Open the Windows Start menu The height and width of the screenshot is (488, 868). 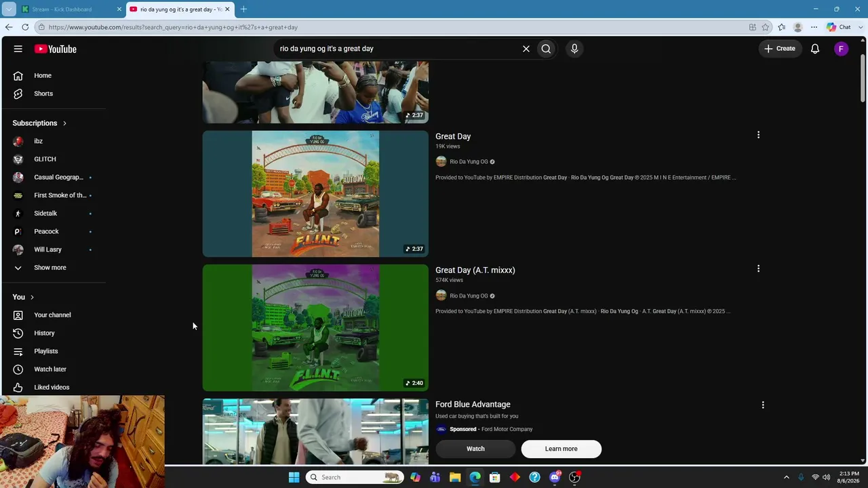coord(294,477)
